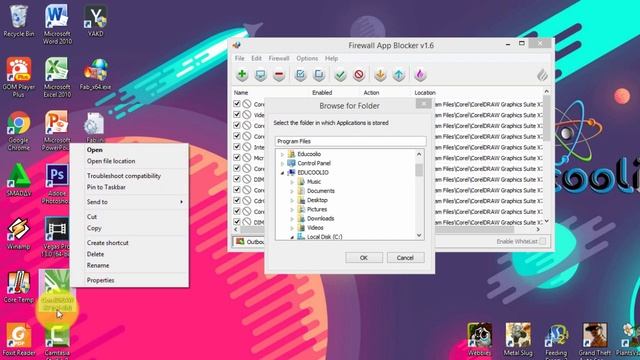
Task: Select the Webbies desktop icon
Action: tap(480, 340)
